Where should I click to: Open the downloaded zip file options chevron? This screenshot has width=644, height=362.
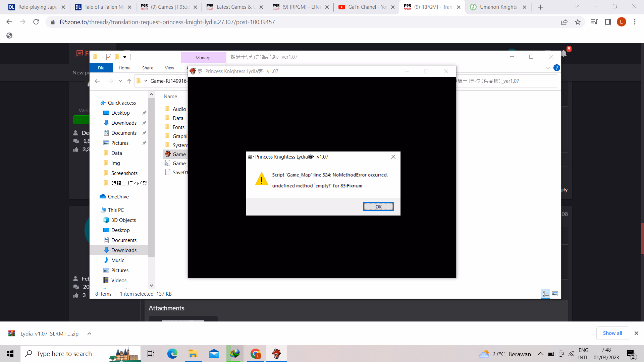pyautogui.click(x=89, y=334)
